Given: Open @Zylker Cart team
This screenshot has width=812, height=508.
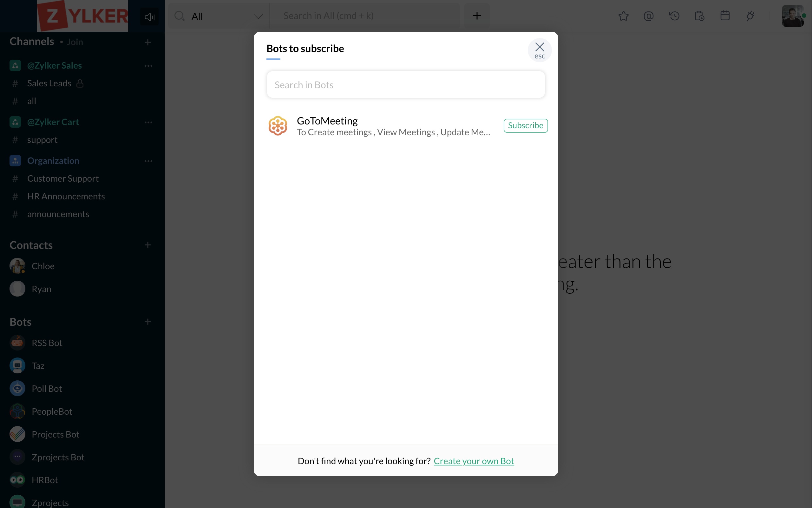Looking at the screenshot, I should [x=53, y=122].
